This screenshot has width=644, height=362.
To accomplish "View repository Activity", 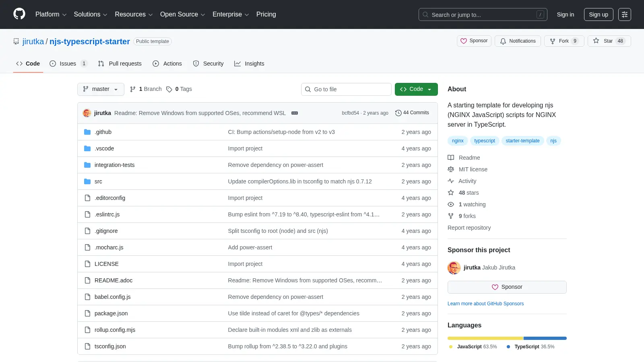I will (462, 181).
